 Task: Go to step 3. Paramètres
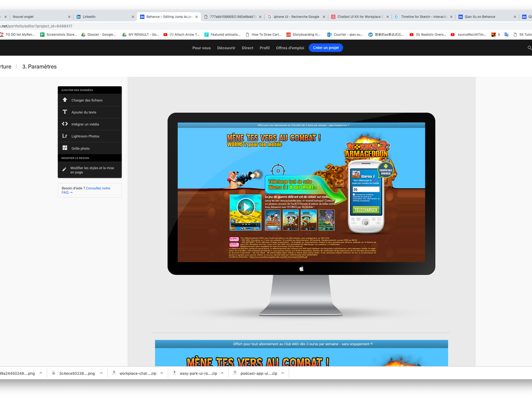39,67
